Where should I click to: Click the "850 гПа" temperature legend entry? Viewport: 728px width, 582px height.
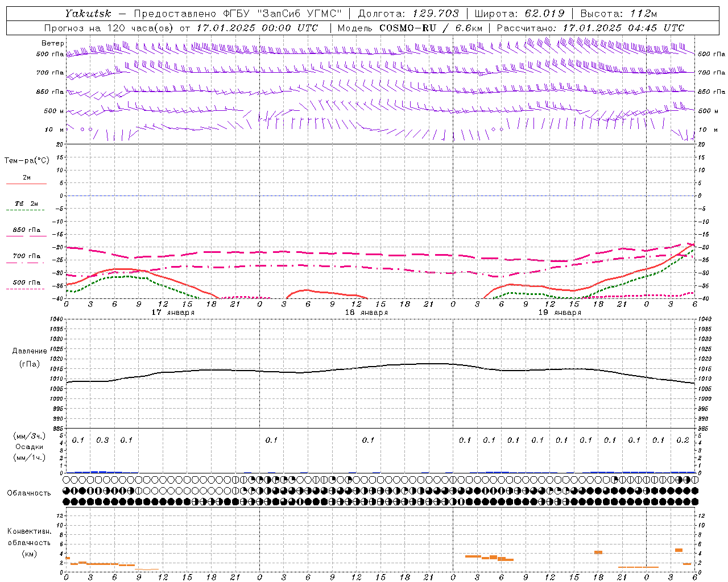27,230
